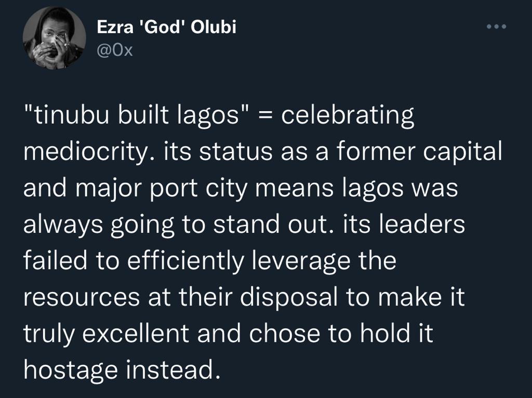Open the tweet's more options menu
The width and height of the screenshot is (532, 398).
495,26
